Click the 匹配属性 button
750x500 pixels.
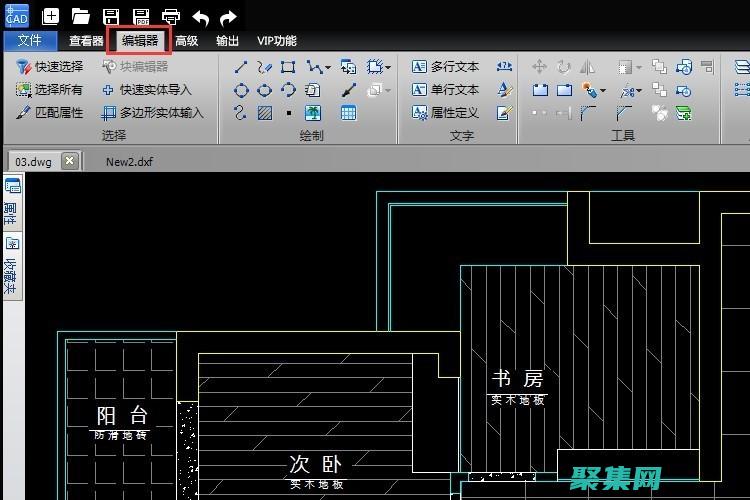tap(49, 112)
